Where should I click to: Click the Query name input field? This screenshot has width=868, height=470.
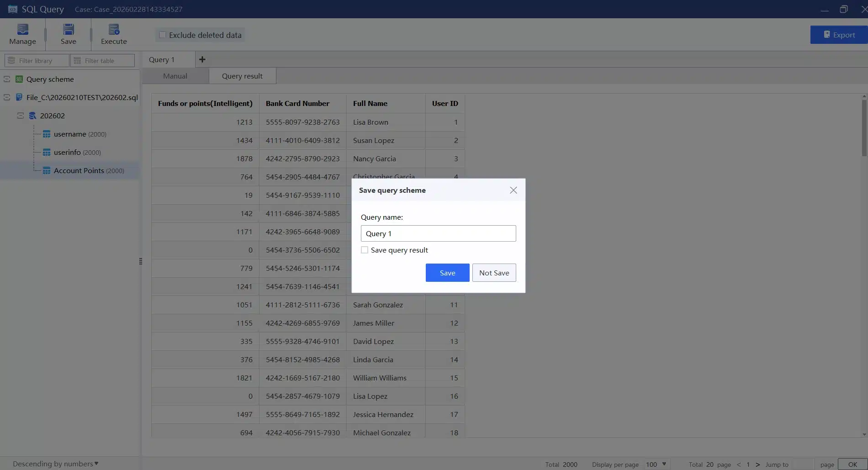click(438, 233)
